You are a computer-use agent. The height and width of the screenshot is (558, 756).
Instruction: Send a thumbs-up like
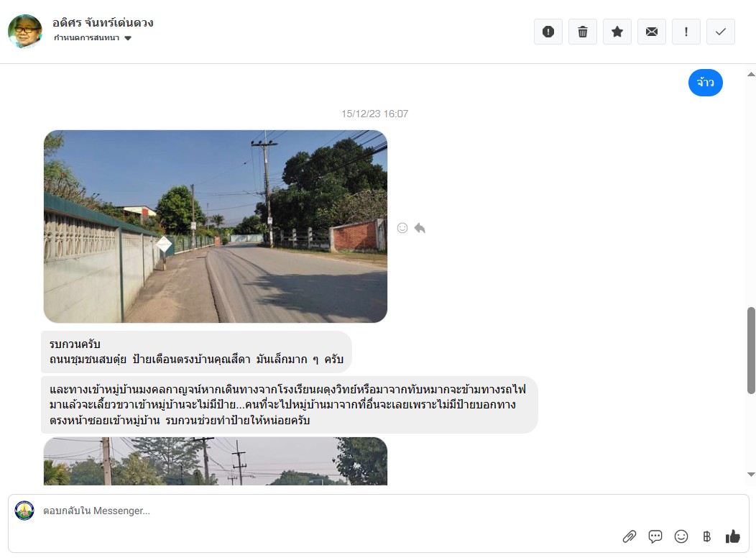733,536
